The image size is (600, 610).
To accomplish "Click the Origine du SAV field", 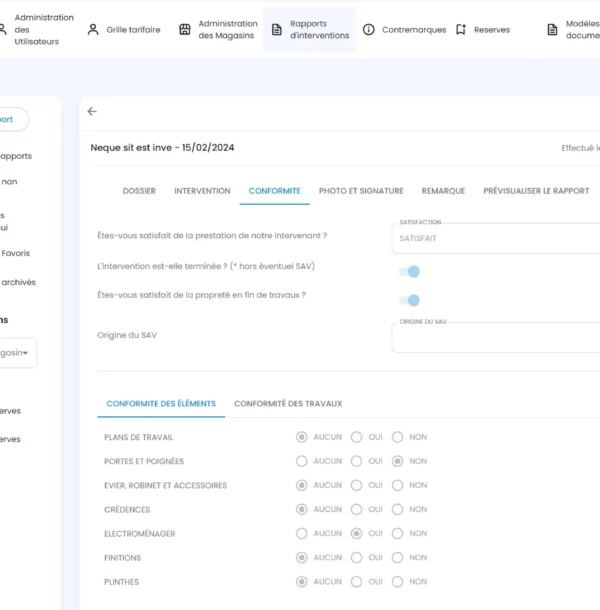I will pyautogui.click(x=496, y=338).
